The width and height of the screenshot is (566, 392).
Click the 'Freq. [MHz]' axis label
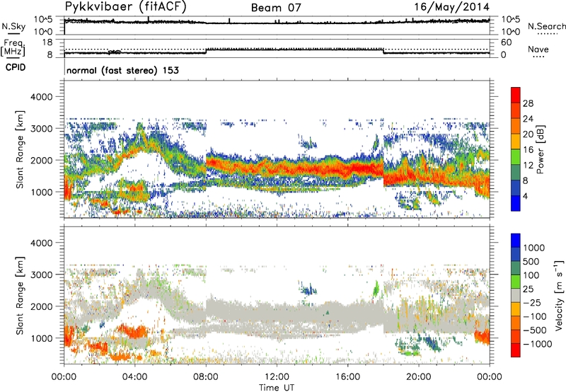[13, 48]
